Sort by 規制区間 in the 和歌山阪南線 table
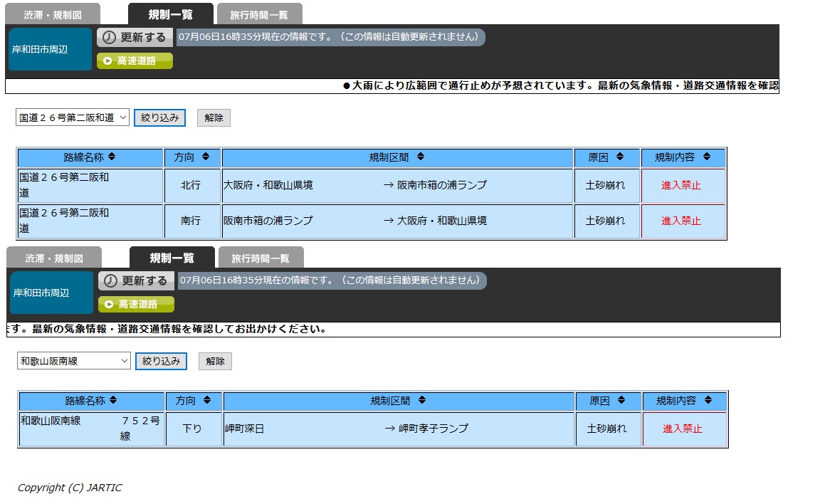This screenshot has width=825, height=504. [421, 401]
